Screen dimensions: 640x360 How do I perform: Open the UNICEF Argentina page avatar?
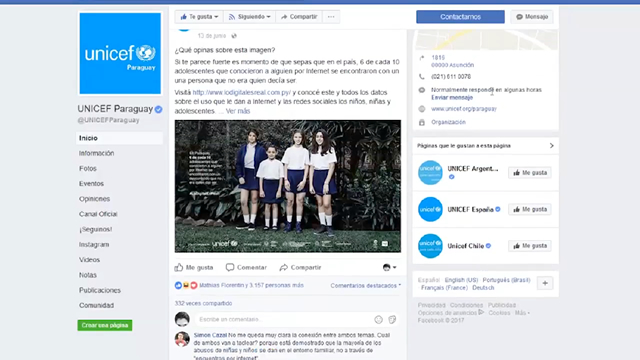(430, 173)
